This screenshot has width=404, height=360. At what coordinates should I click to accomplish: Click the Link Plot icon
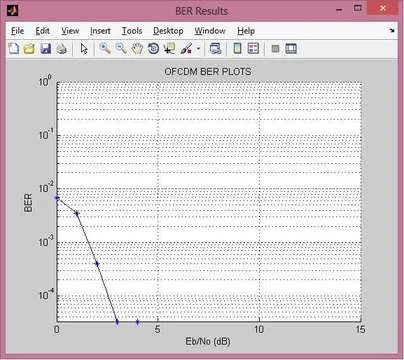[215, 49]
